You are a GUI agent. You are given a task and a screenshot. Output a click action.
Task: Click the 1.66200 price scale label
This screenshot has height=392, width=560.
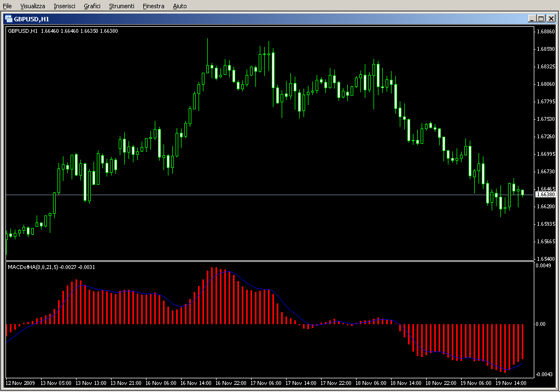tap(546, 206)
